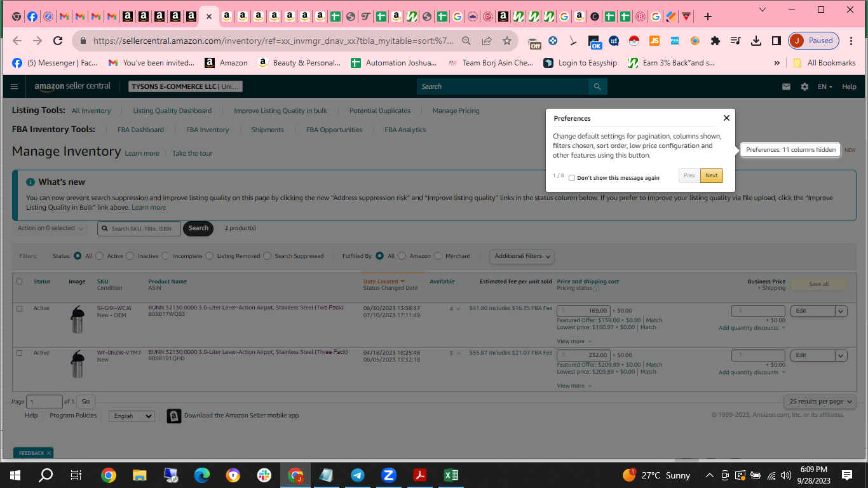Open Excel from the taskbar
Image resolution: width=868 pixels, height=488 pixels.
pyautogui.click(x=451, y=475)
